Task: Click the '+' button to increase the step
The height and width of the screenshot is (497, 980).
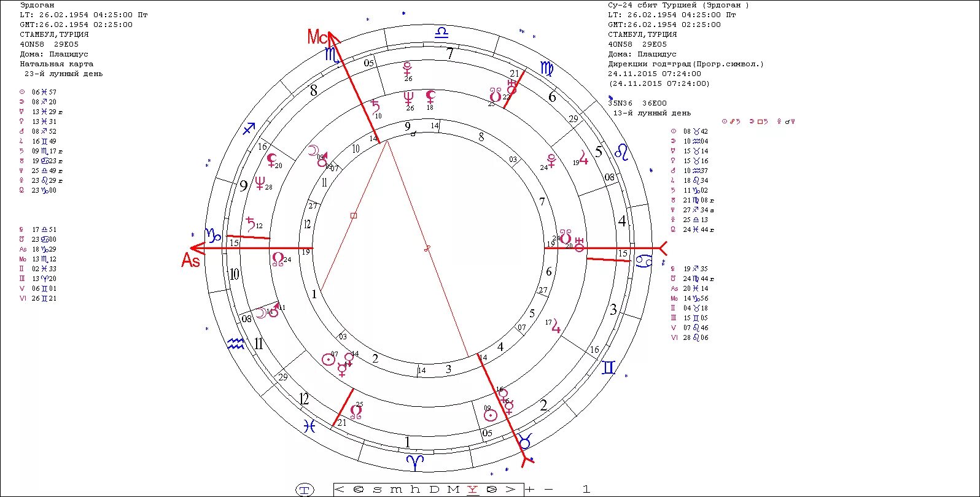Action: [x=530, y=489]
